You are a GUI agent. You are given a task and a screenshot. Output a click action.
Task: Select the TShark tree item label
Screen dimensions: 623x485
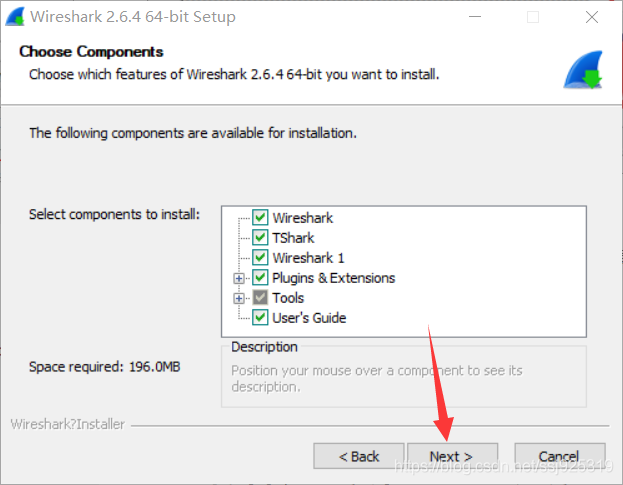pos(293,238)
